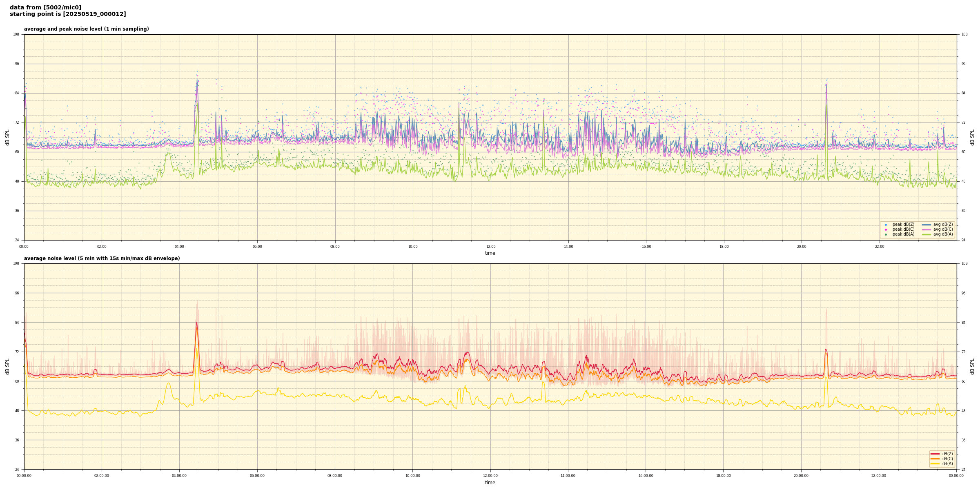Click the 'average and peak noise level' chart title
Viewport: 980px width, 490px height.
pyautogui.click(x=86, y=29)
